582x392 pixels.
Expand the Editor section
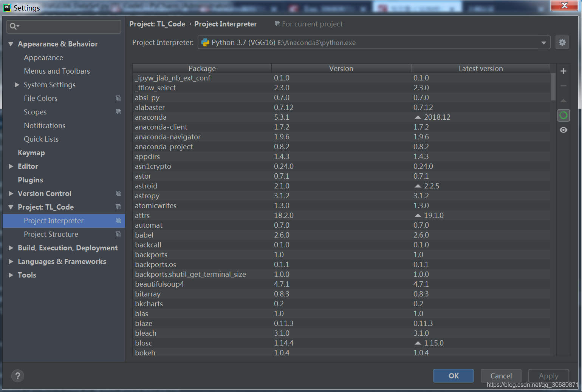tap(11, 166)
